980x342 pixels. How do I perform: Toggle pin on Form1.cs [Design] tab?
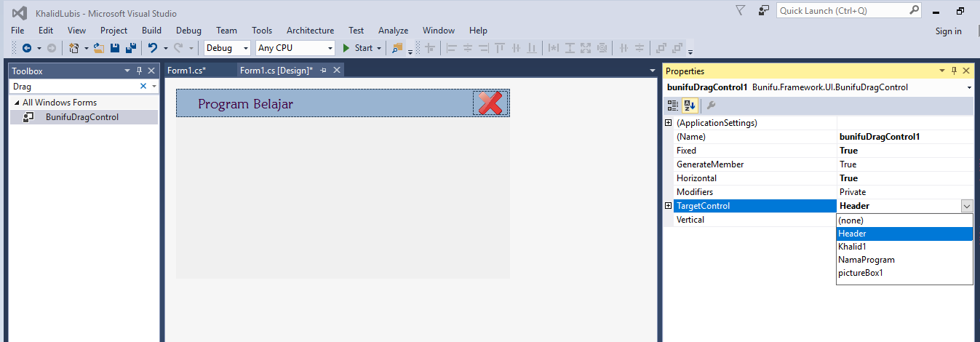tap(324, 70)
